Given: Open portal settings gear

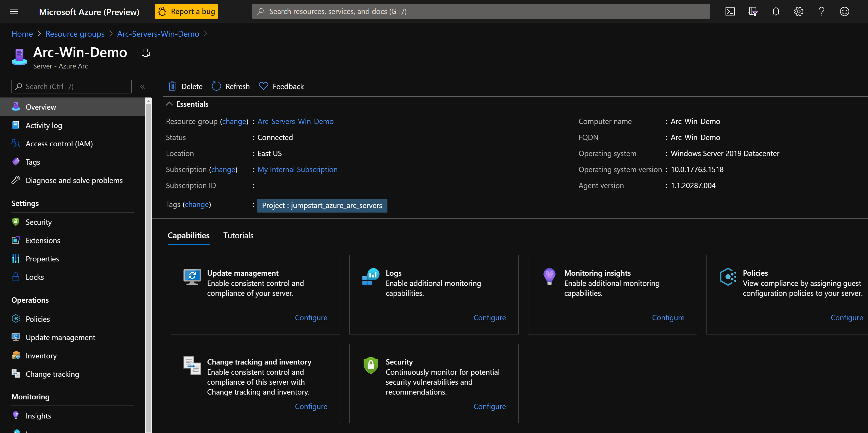Looking at the screenshot, I should click(x=799, y=11).
